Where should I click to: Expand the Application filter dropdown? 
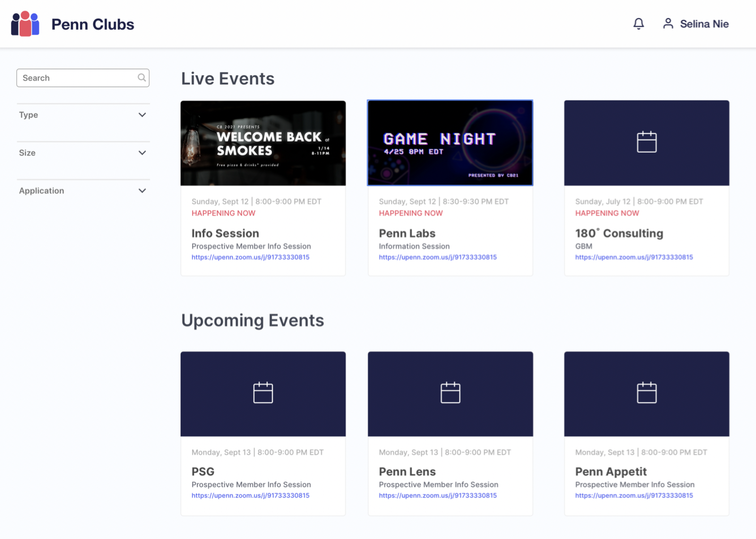(83, 191)
